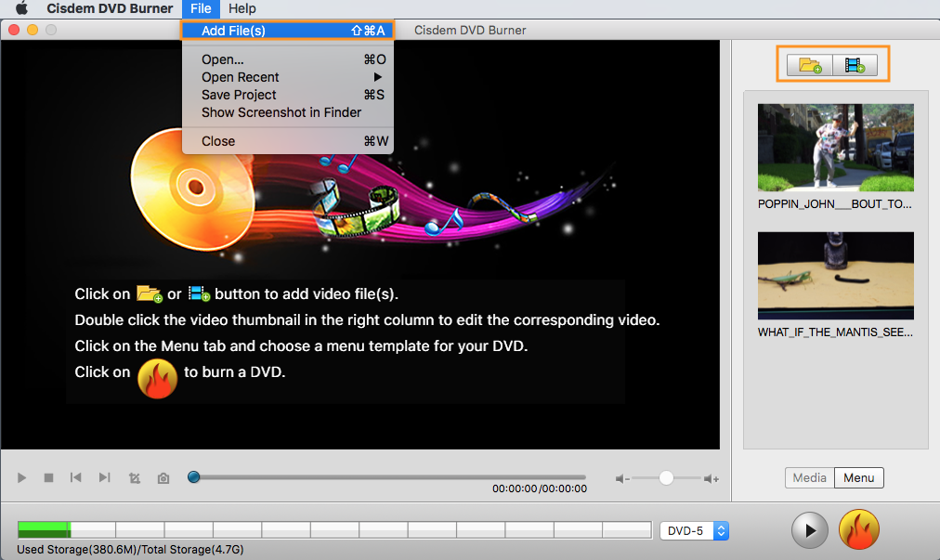Screen dimensions: 940x560
Task: Click the flame burn DVD button
Action: pyautogui.click(x=858, y=529)
